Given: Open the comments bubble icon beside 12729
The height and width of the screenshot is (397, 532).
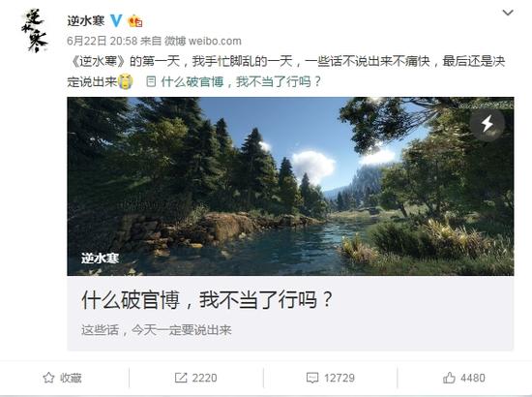Looking at the screenshot, I should point(312,378).
